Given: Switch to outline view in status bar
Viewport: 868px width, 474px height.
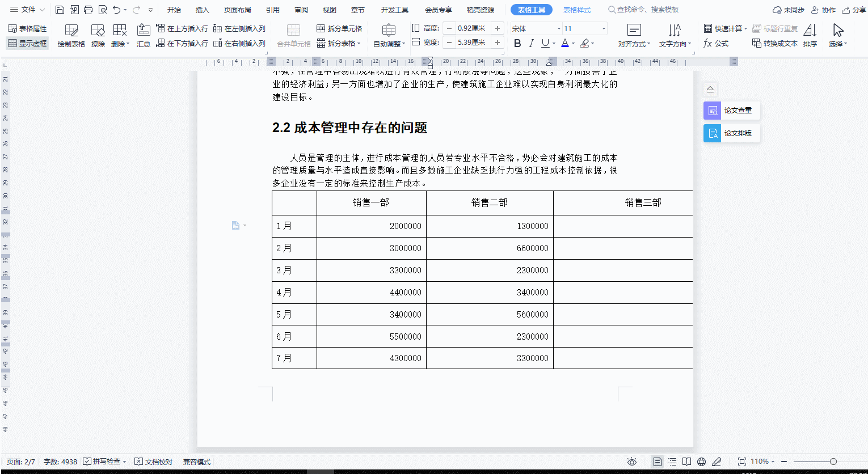Looking at the screenshot, I should click(x=672, y=462).
